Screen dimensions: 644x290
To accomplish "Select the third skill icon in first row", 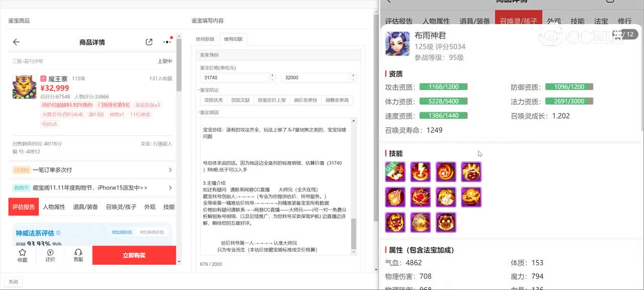I will point(446,172).
